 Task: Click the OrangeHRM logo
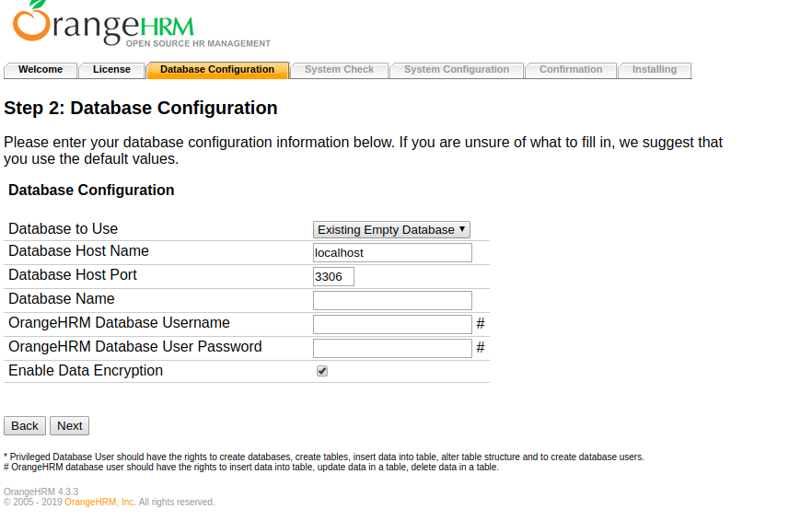(138, 25)
